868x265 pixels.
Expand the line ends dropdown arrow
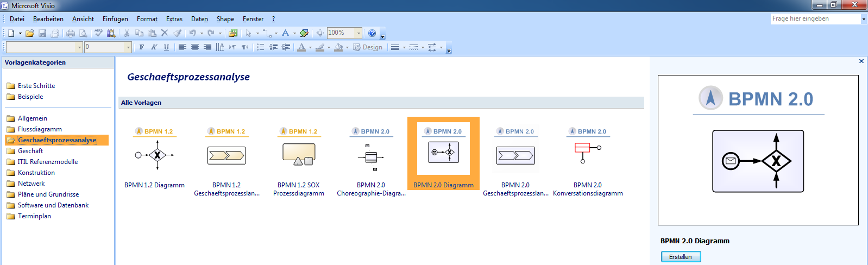[441, 47]
